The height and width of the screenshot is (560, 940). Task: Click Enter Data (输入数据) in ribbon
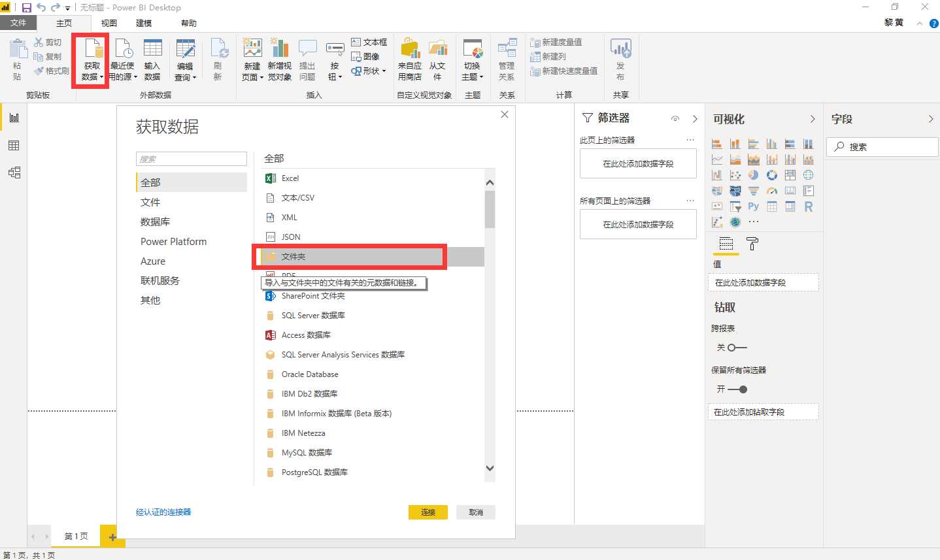(152, 60)
